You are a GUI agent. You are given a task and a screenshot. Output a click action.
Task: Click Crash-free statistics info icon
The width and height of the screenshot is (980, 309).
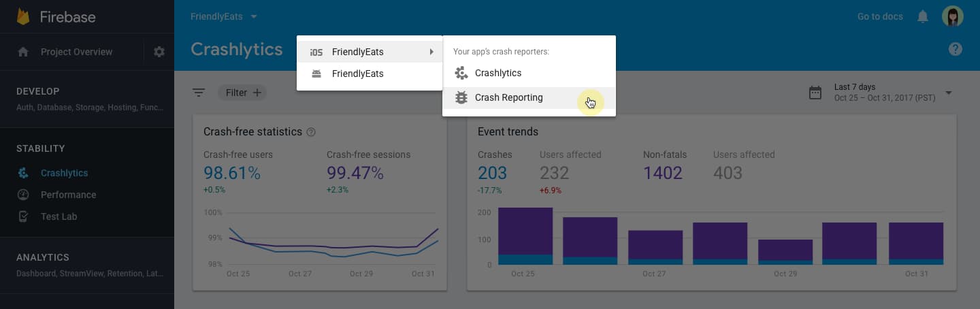(311, 132)
